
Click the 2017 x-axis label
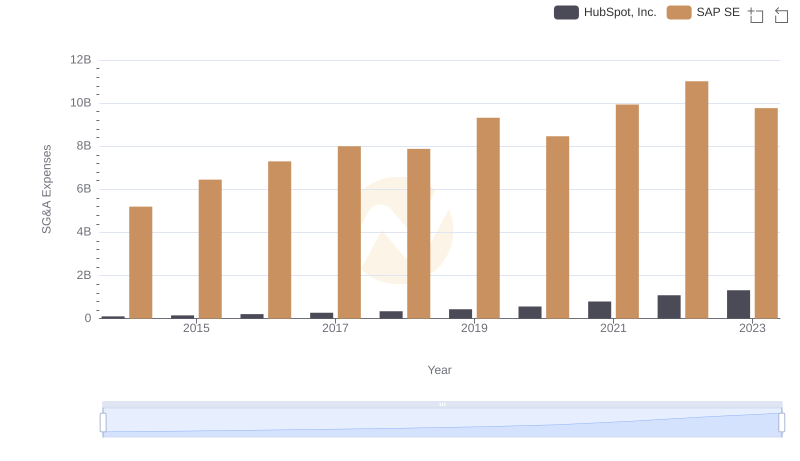point(335,328)
